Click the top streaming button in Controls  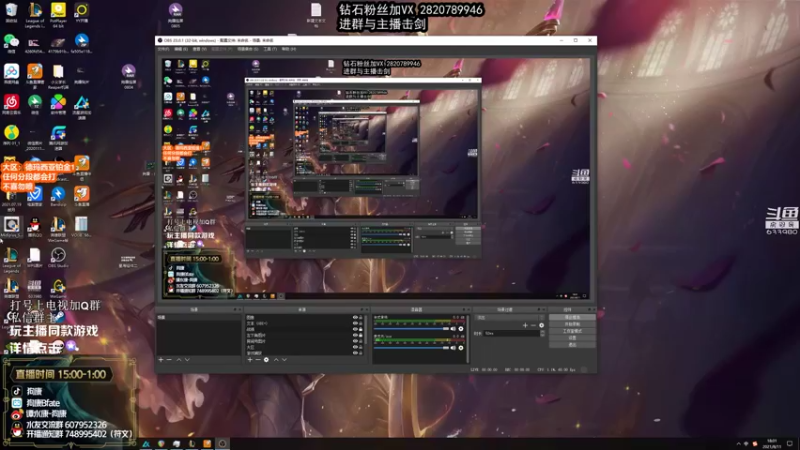point(572,317)
